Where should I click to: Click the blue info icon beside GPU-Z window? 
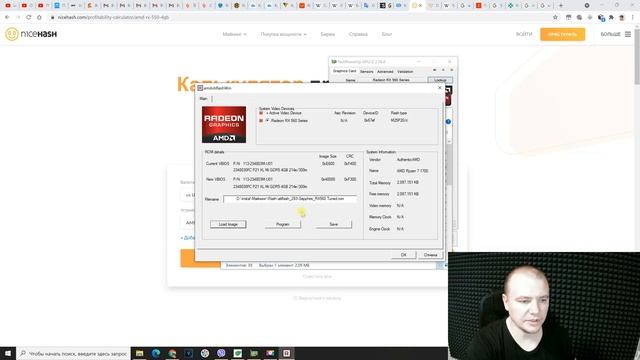448,122
